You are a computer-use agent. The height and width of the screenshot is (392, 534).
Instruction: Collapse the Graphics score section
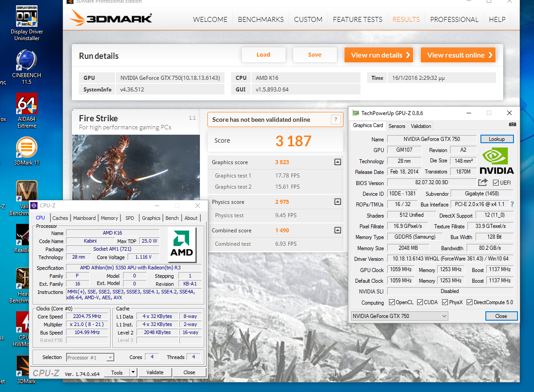(x=338, y=162)
